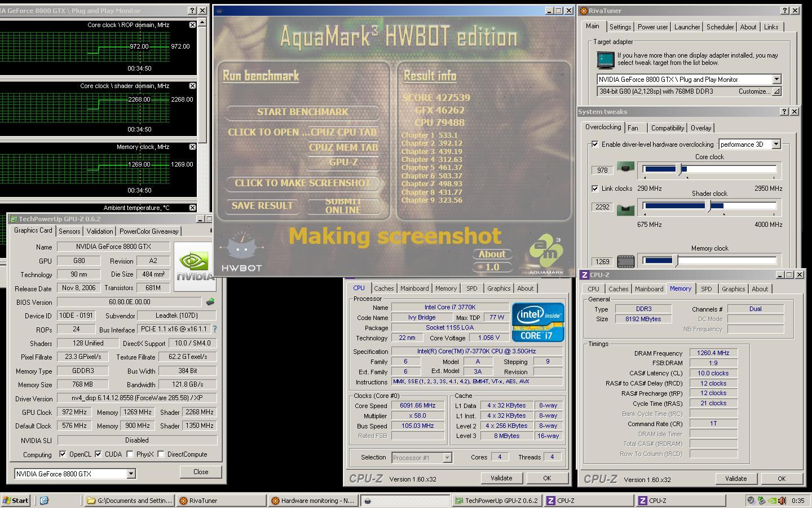Viewport: 812px width, 508px height.
Task: Click the Safely Remove Hardware tray icon
Action: click(x=761, y=501)
